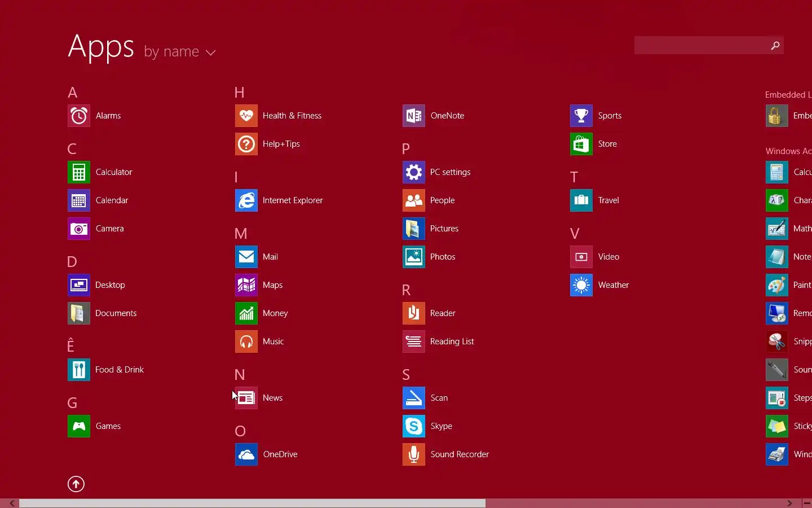Expand the 'by name' sort dropdown
The width and height of the screenshot is (812, 508).
(180, 51)
